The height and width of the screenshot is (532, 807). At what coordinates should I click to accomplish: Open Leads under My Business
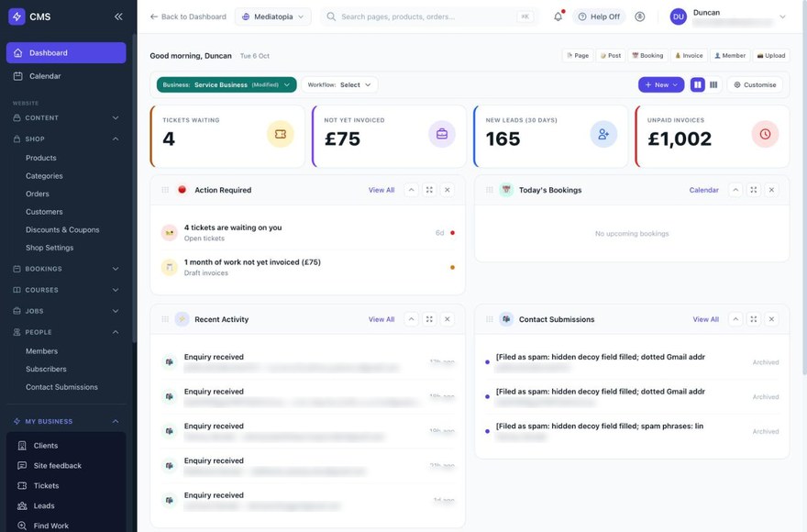point(66,505)
